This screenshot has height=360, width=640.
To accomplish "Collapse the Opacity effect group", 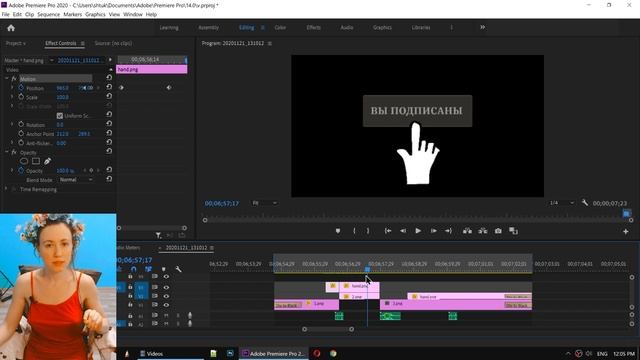I will coord(7,152).
